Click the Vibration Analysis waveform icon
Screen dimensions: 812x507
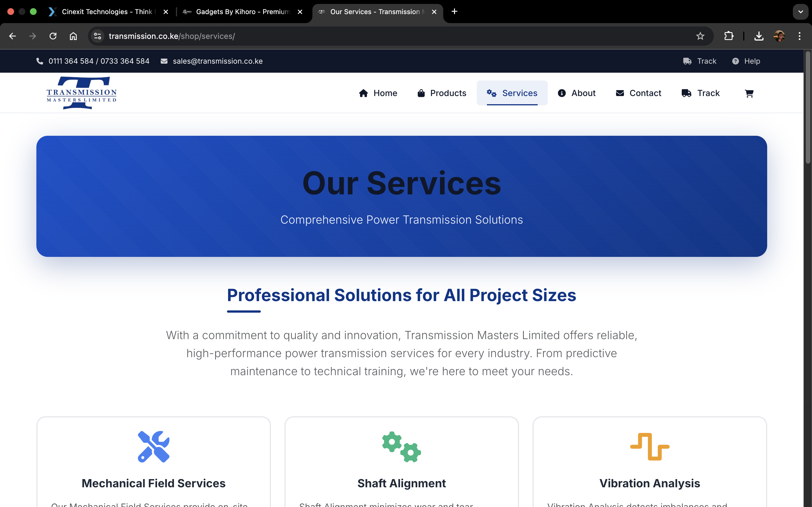(x=650, y=446)
